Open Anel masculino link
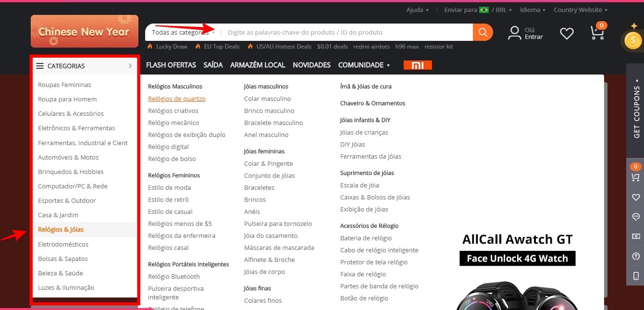644x310 pixels. pos(266,135)
